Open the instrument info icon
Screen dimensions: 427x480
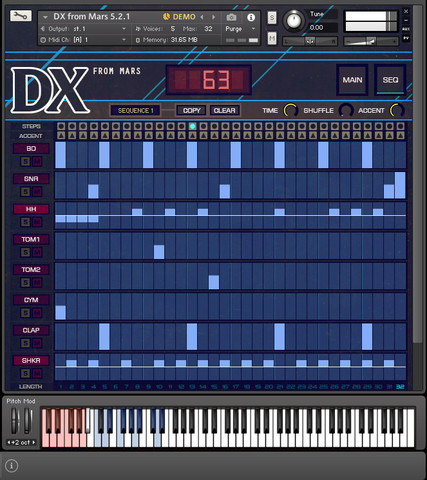tap(251, 17)
